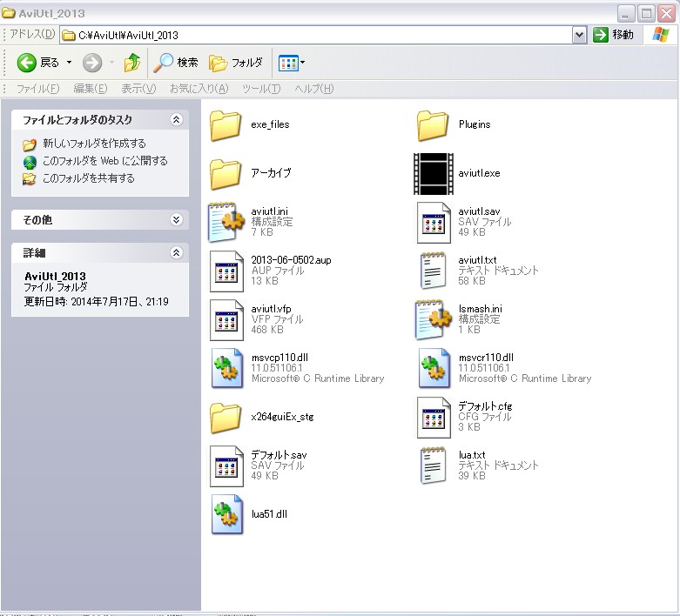Screen dimensions: 680x616
Task: Click このフォルダを共有する link
Action: [x=89, y=178]
